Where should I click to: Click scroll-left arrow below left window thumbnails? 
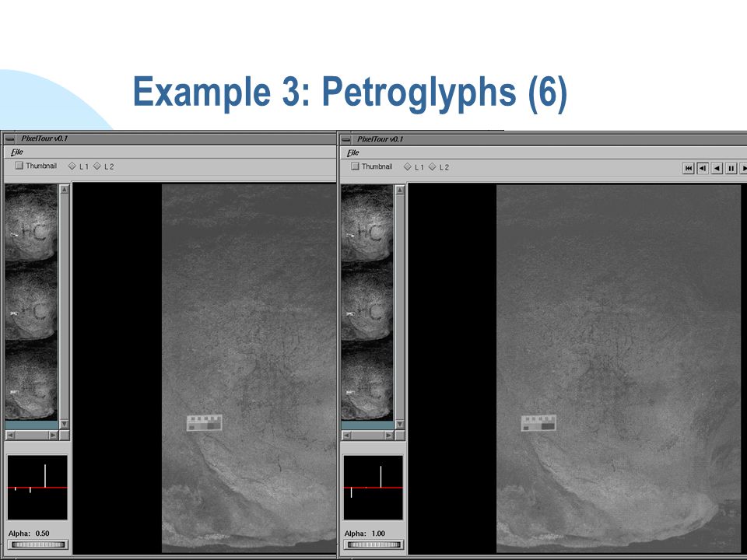pyautogui.click(x=10, y=436)
